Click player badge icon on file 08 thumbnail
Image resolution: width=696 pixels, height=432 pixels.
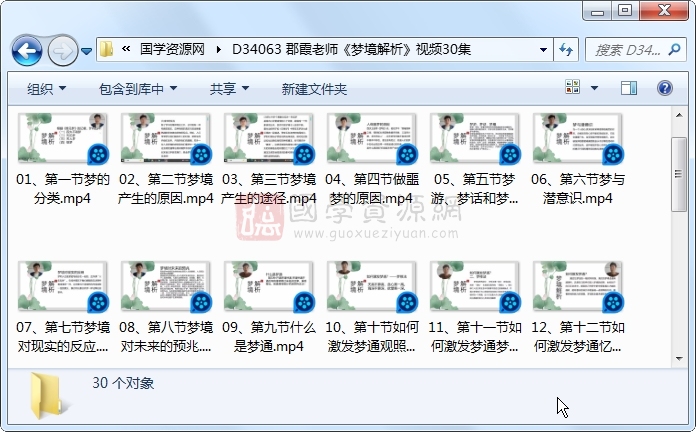(201, 303)
